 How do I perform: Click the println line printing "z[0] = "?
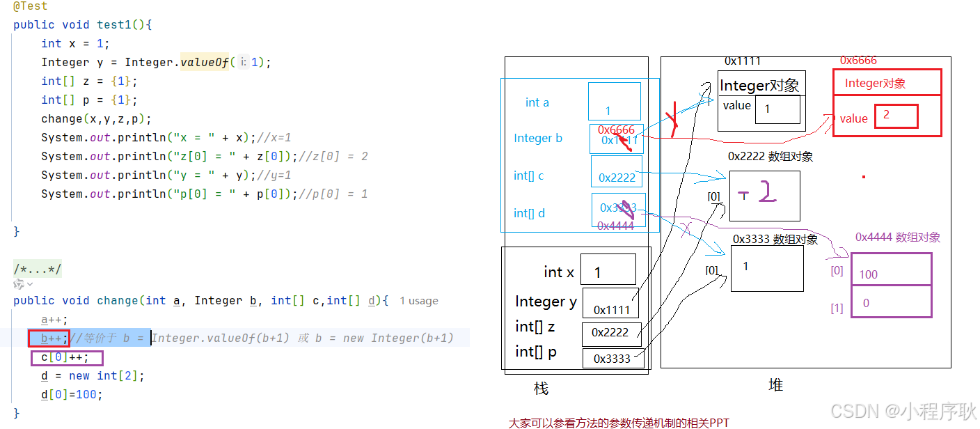point(204,156)
